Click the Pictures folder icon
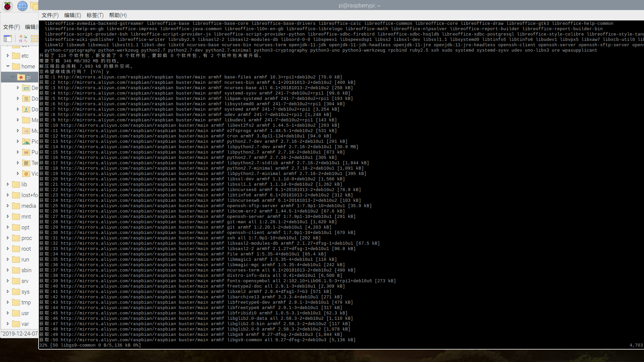The image size is (644, 362). (26, 141)
